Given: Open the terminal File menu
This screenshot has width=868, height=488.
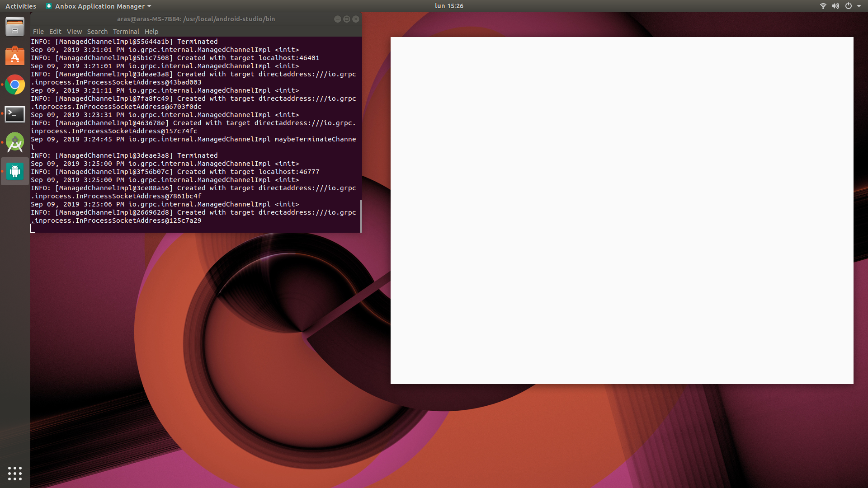Looking at the screenshot, I should point(38,32).
